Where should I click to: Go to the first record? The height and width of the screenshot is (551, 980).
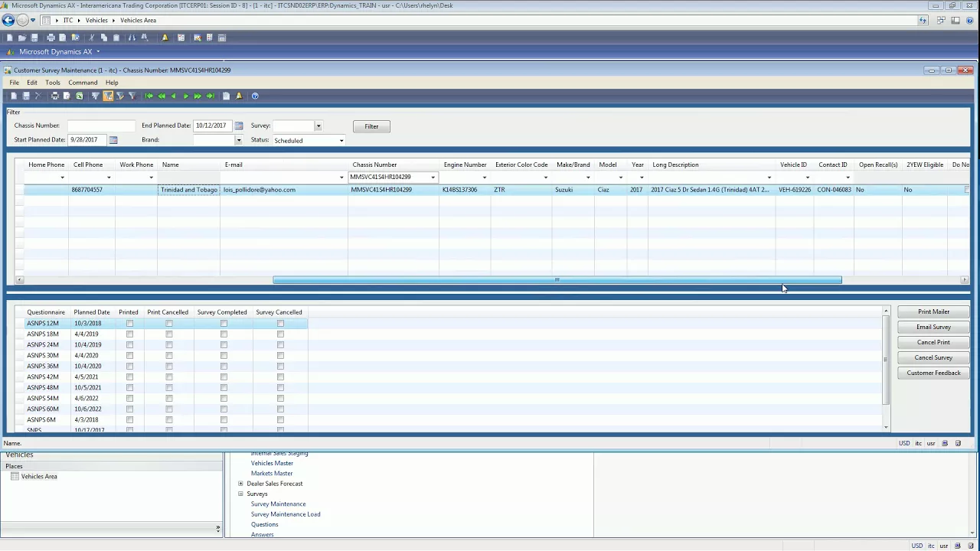(x=149, y=96)
